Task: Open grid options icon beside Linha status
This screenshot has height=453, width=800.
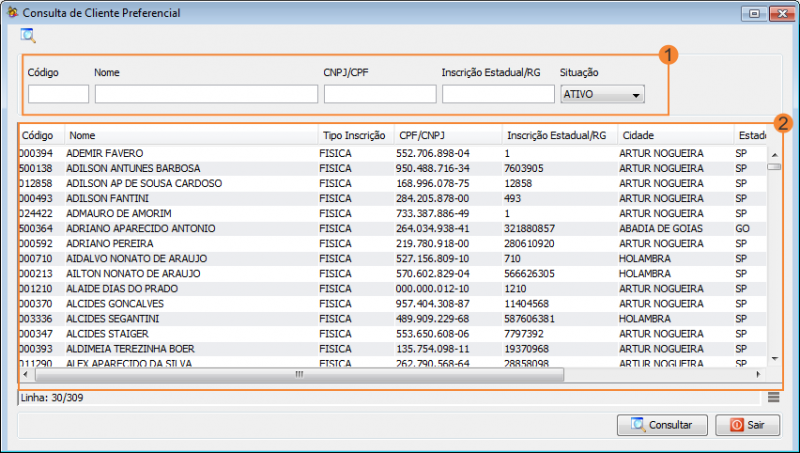Action: (773, 397)
